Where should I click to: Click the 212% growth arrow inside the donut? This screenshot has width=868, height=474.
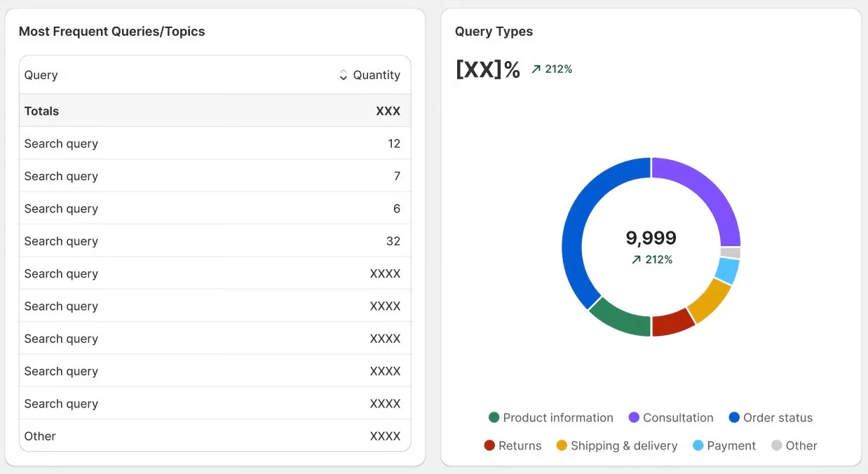[x=637, y=259]
